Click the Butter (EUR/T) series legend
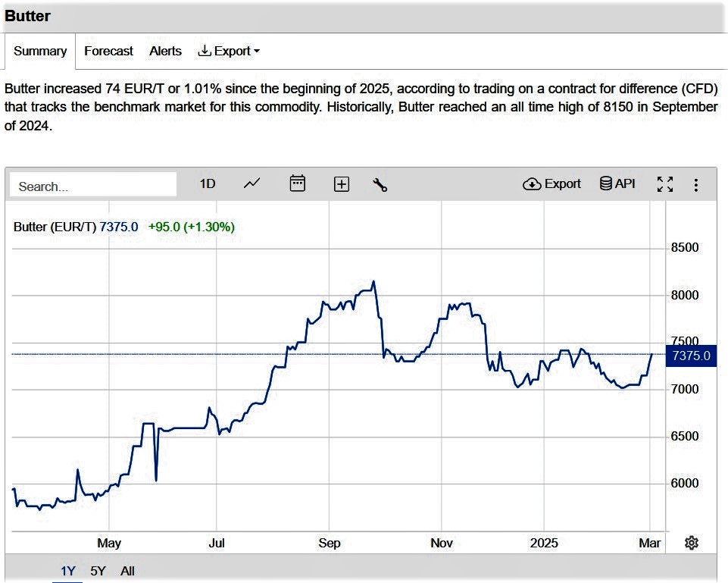 pos(55,227)
